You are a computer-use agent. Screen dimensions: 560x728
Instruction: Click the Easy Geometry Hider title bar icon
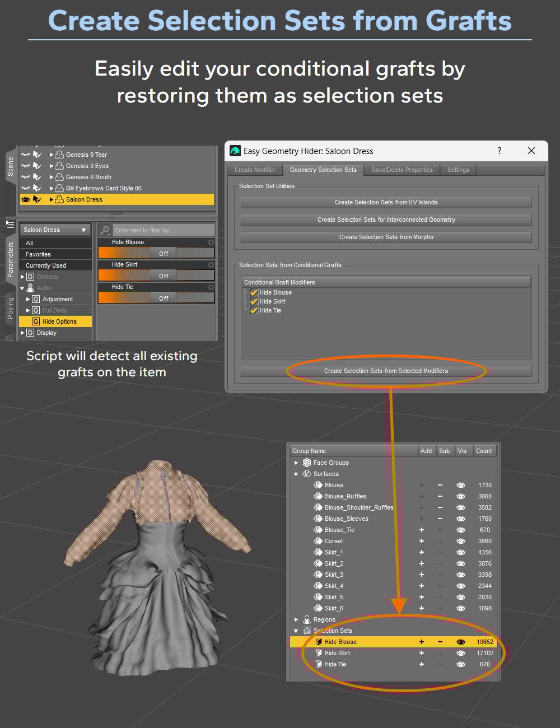tap(235, 151)
